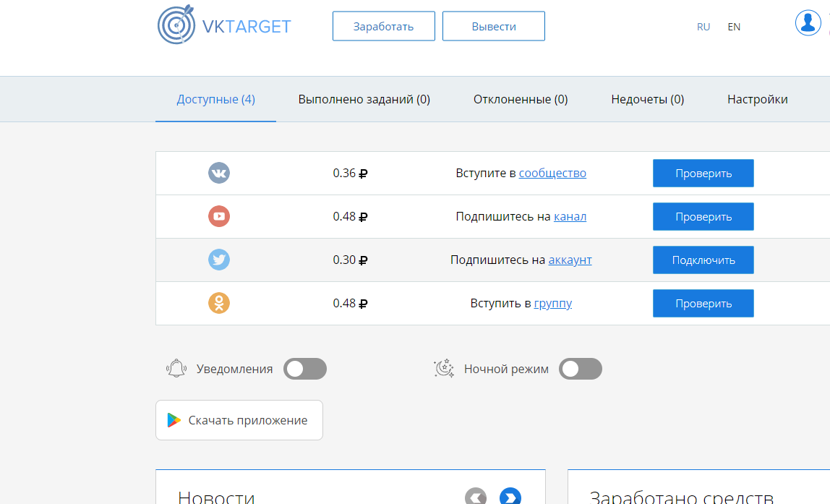Click Подключить for the Twitter task
The image size is (830, 504).
point(703,260)
